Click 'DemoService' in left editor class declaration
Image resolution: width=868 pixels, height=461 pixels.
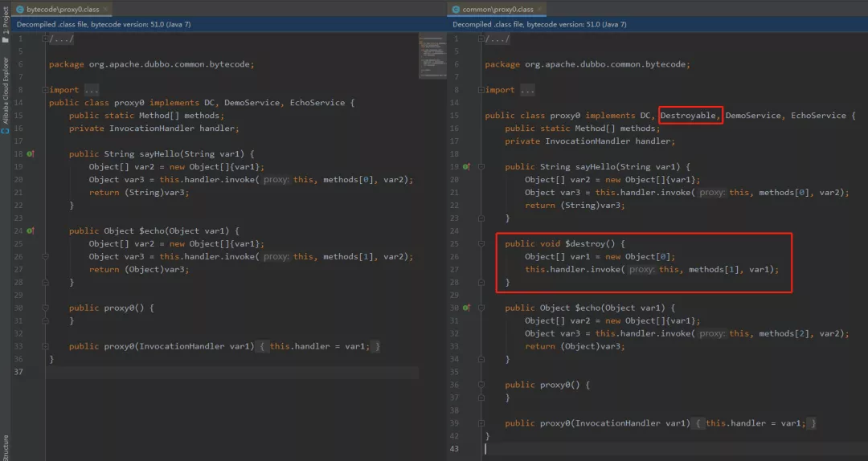click(252, 102)
